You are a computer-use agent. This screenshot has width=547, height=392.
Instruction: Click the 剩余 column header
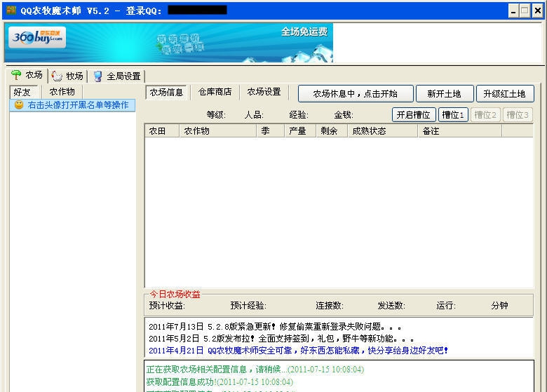332,130
